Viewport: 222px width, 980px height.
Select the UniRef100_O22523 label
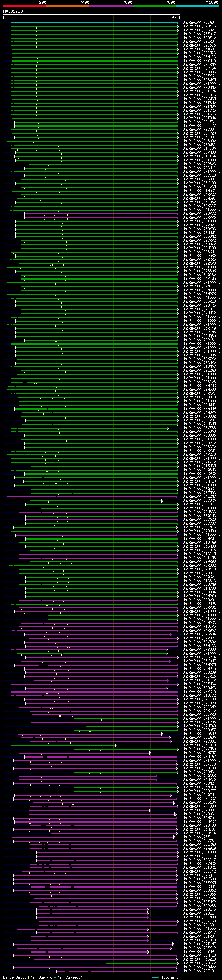click(x=199, y=53)
